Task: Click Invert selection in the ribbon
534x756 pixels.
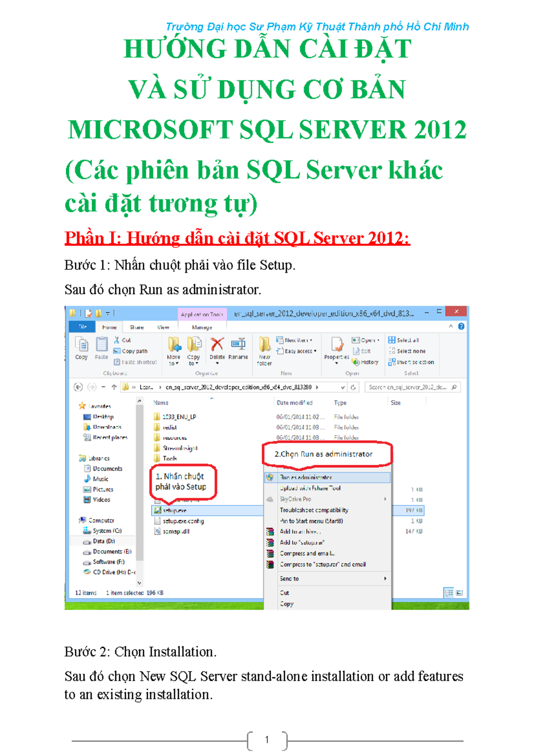Action: click(x=411, y=362)
